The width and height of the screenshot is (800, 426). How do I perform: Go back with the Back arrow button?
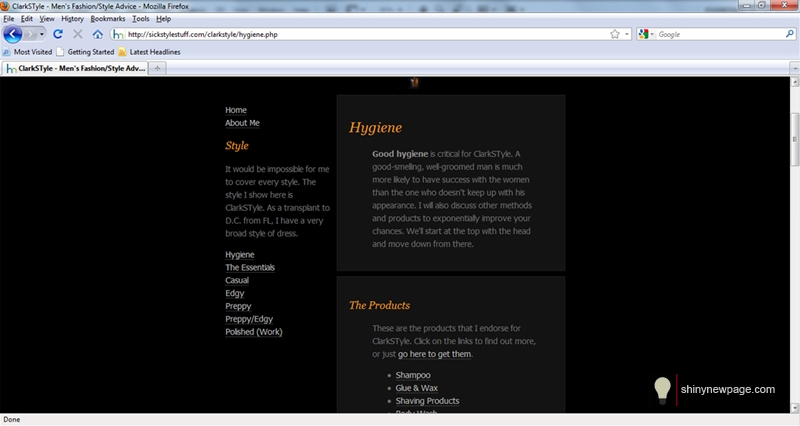coord(13,34)
